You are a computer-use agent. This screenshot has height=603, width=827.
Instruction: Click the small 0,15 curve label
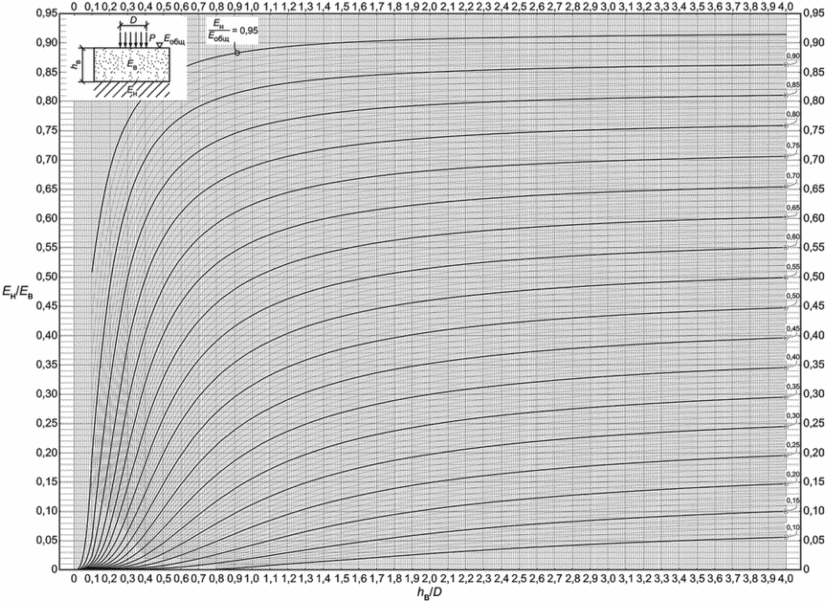click(793, 501)
